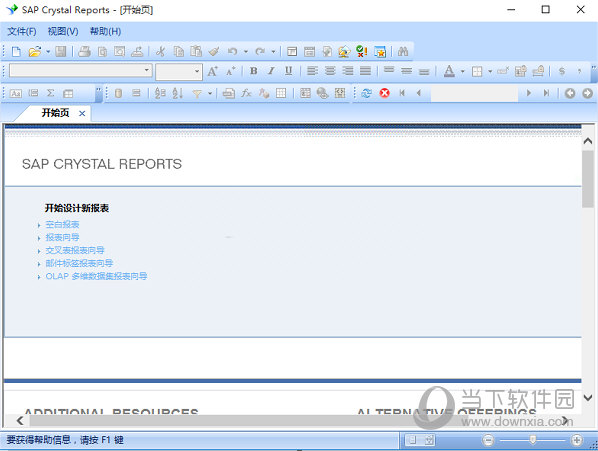Go to the first page
This screenshot has height=451, width=598.
coord(402,93)
